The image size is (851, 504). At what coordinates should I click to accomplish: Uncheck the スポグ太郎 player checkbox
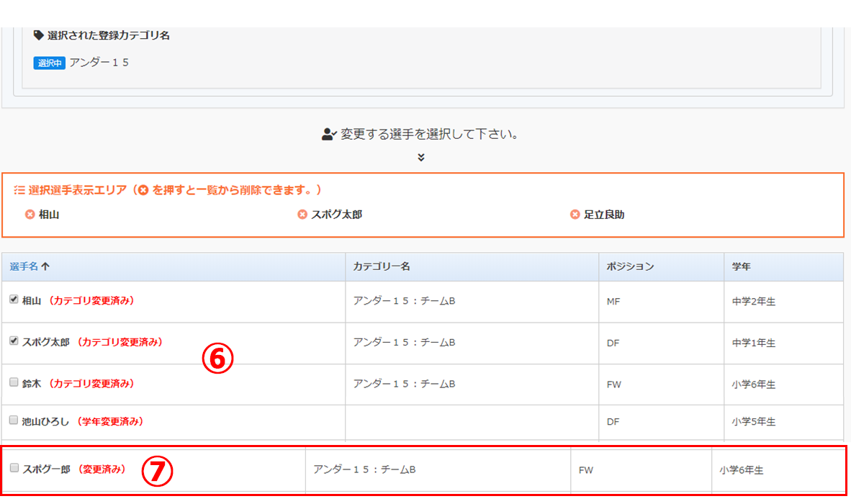[x=14, y=342]
